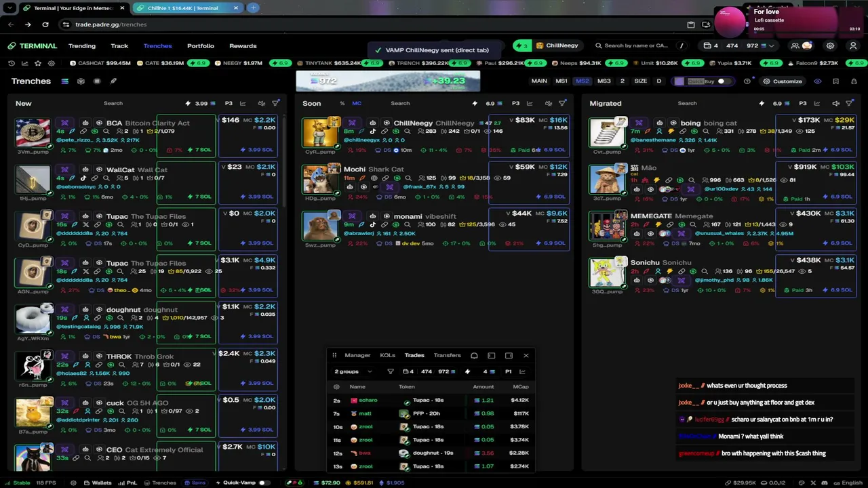
Task: Toggle the Quick-Vamp switch in status bar
Action: coord(264,483)
